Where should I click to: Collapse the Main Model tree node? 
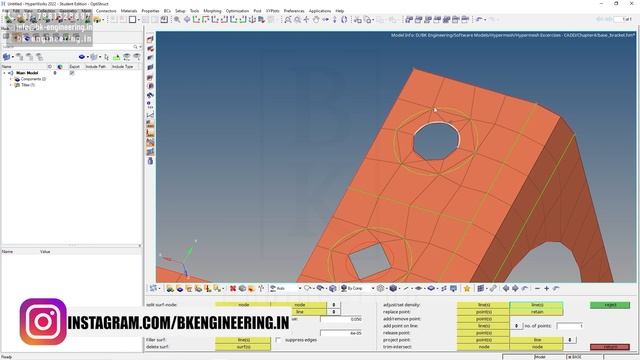point(4,73)
